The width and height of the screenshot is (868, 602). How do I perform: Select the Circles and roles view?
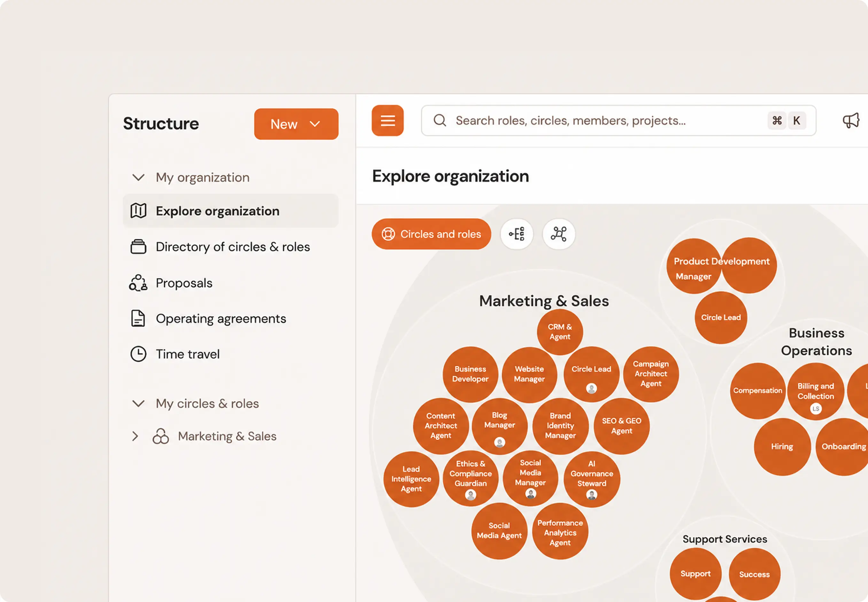click(x=431, y=234)
